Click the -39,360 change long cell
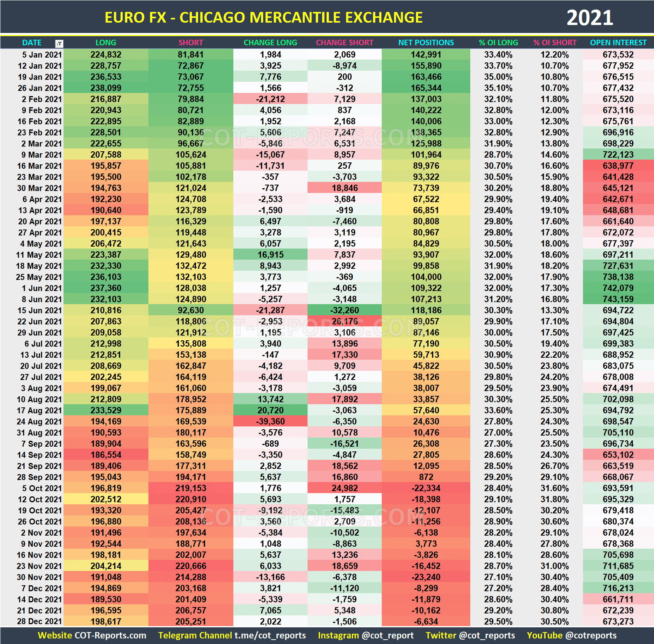The height and width of the screenshot is (644, 654). click(270, 421)
